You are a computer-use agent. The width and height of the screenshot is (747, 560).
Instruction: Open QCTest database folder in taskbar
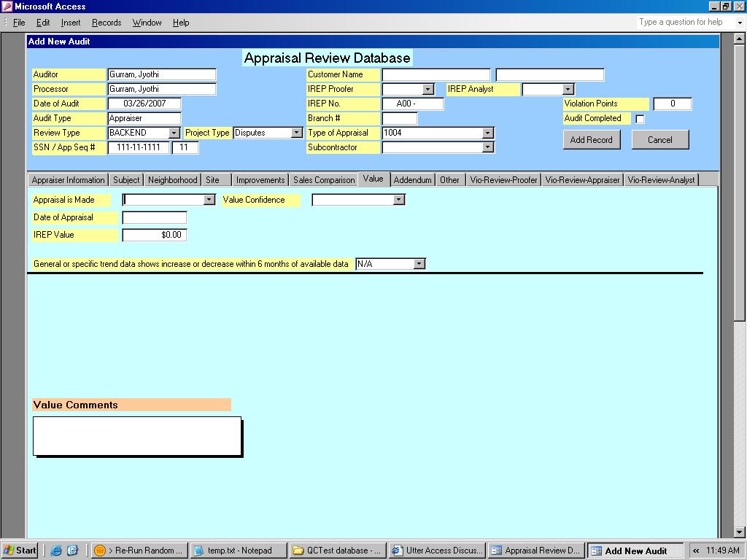pyautogui.click(x=337, y=551)
